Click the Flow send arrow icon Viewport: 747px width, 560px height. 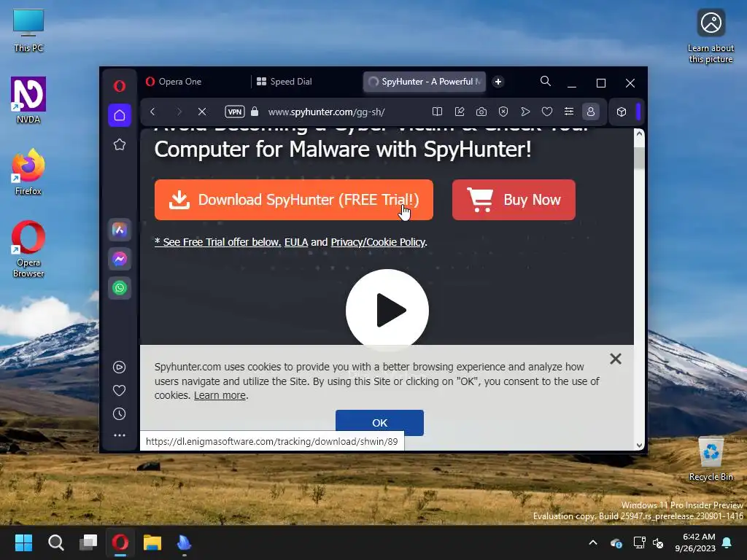coord(525,112)
